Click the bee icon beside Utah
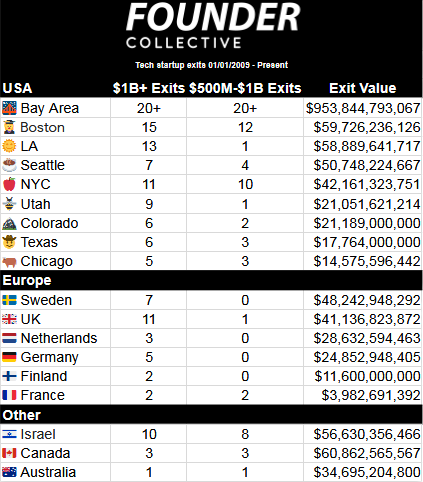The width and height of the screenshot is (423, 482). pyautogui.click(x=9, y=204)
